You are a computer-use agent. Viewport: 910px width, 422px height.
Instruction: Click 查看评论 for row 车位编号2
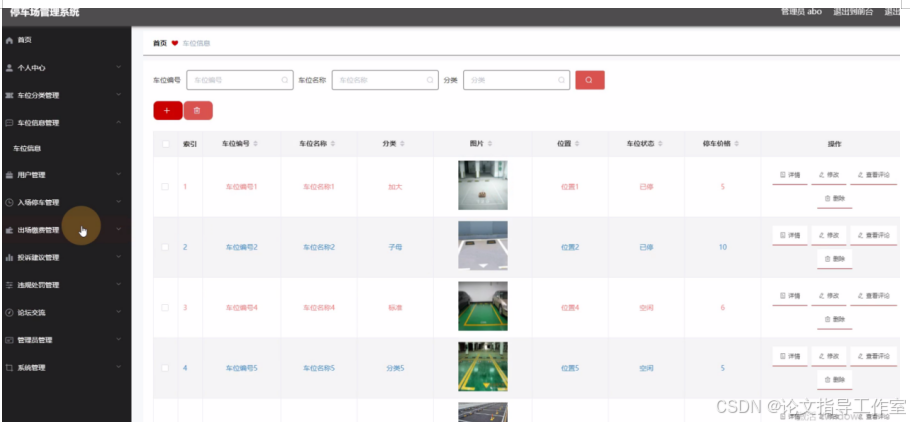873,235
